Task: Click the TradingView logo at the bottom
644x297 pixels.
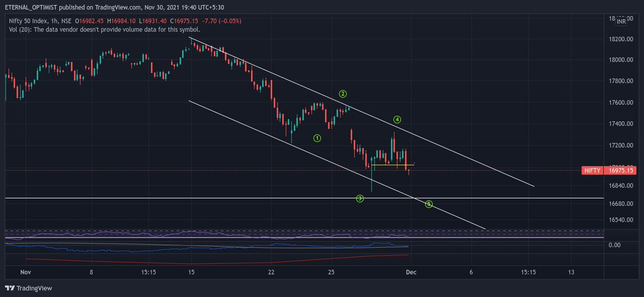Action: coord(29,288)
